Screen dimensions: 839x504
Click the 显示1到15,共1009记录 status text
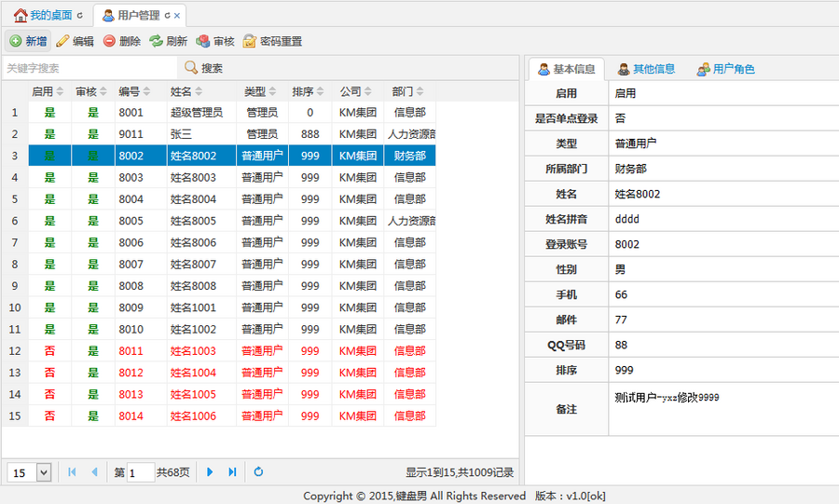point(460,472)
